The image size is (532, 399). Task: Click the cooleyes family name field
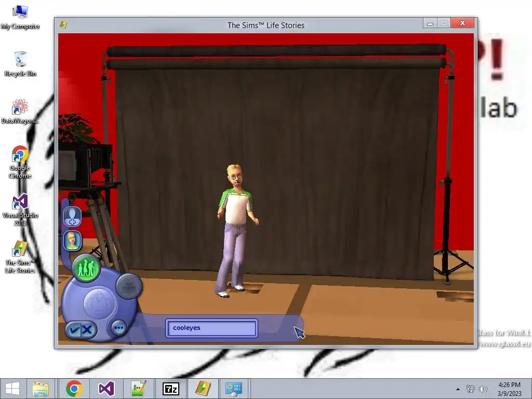(x=211, y=328)
